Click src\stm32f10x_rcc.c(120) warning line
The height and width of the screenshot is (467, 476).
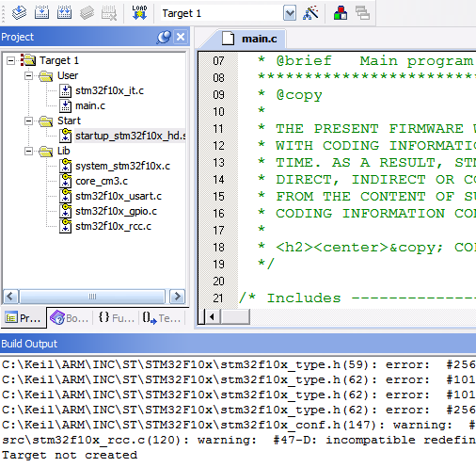pyautogui.click(x=238, y=440)
